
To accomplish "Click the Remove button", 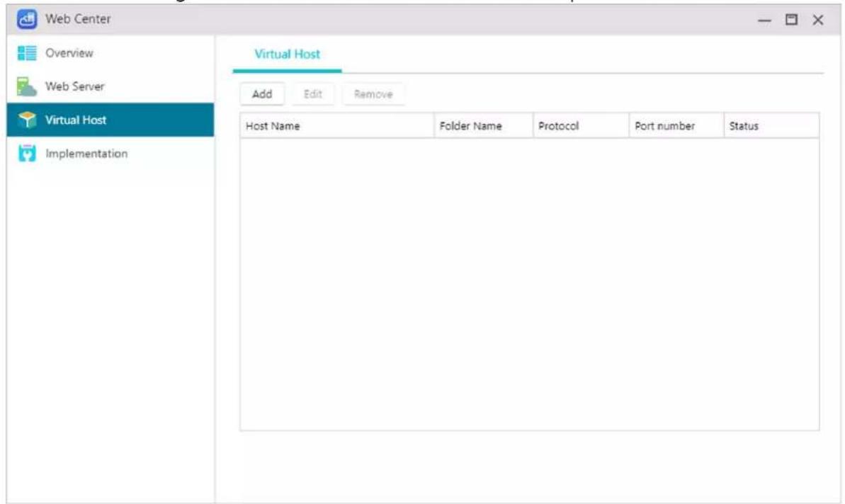I will tap(373, 94).
